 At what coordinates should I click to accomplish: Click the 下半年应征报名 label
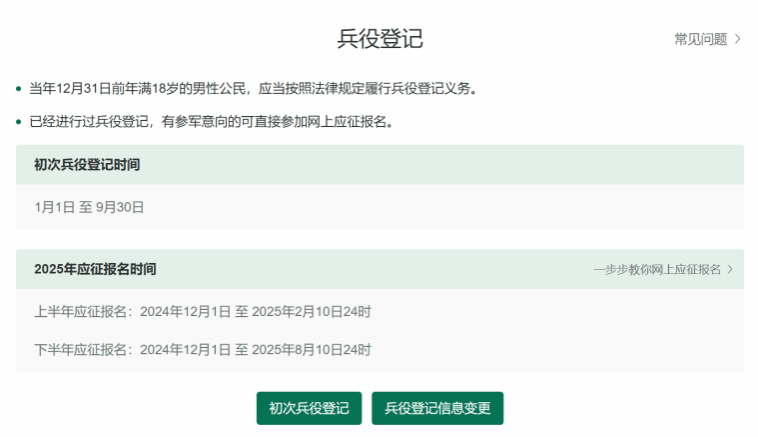click(83, 349)
